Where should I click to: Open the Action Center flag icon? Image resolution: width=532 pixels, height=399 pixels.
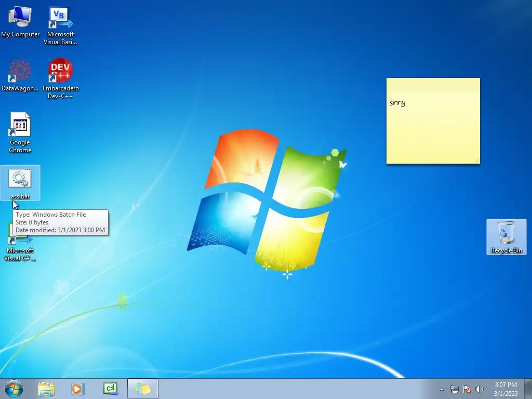point(467,389)
